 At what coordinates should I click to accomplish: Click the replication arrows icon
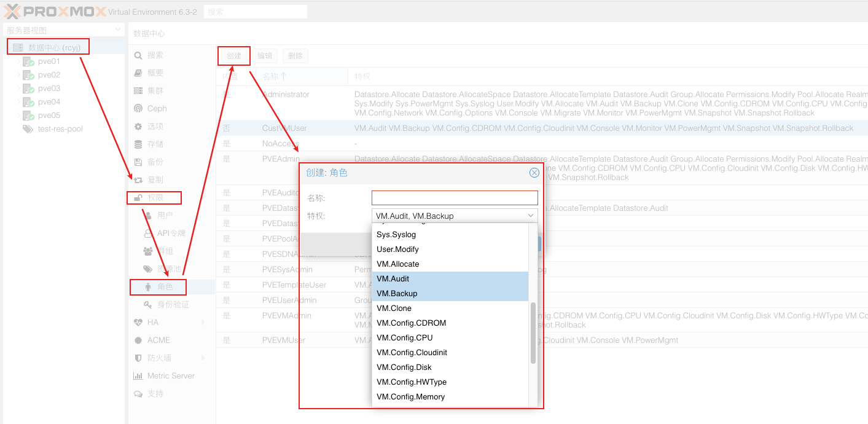[x=138, y=180]
